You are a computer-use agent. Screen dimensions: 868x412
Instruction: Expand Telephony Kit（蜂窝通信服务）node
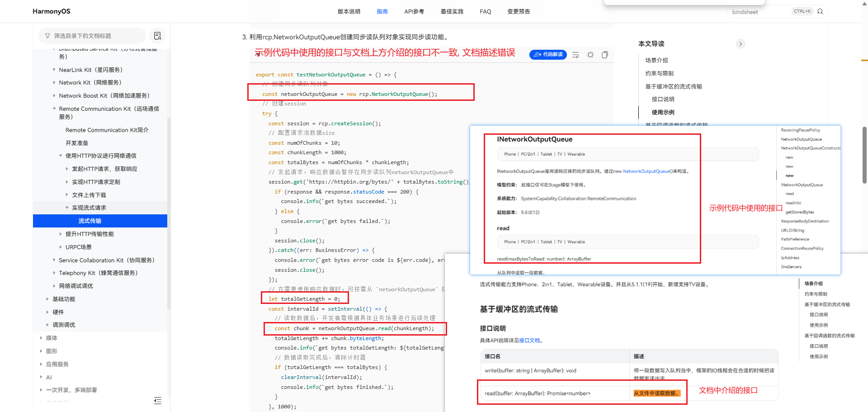point(54,273)
